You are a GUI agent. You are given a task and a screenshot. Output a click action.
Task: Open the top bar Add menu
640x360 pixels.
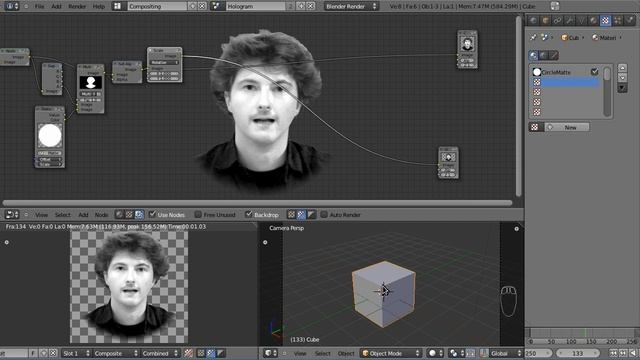pyautogui.click(x=56, y=6)
